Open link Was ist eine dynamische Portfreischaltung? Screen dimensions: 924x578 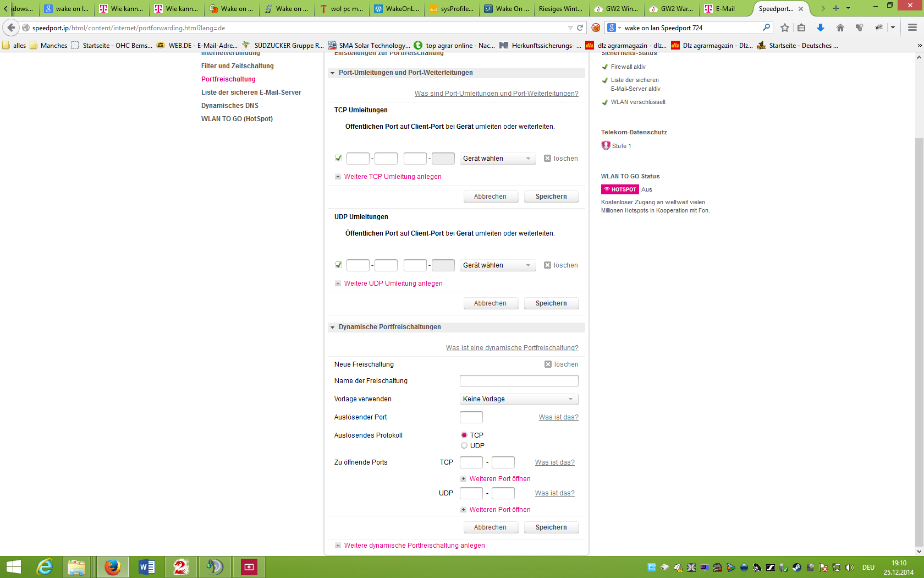[x=512, y=348]
